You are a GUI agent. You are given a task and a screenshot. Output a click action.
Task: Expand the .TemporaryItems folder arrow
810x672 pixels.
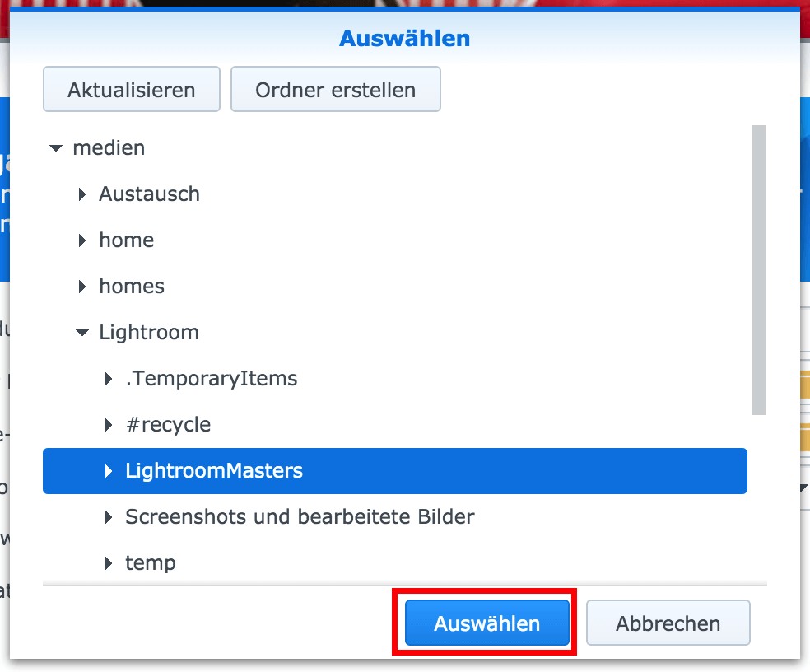point(109,379)
